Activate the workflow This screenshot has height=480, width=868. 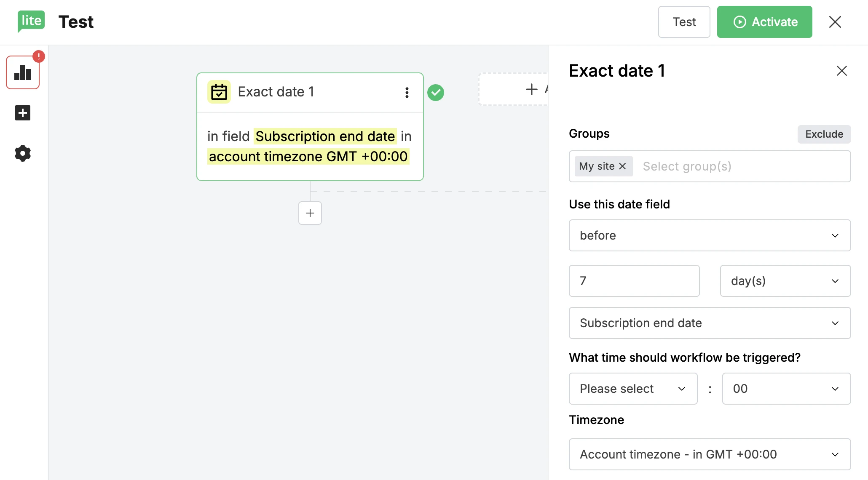[765, 22]
